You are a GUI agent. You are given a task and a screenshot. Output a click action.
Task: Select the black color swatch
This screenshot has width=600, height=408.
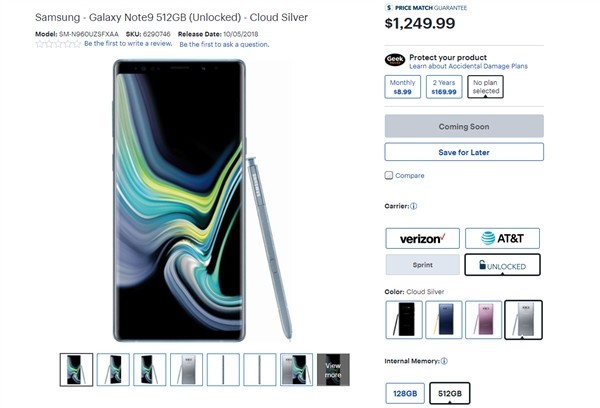(404, 318)
